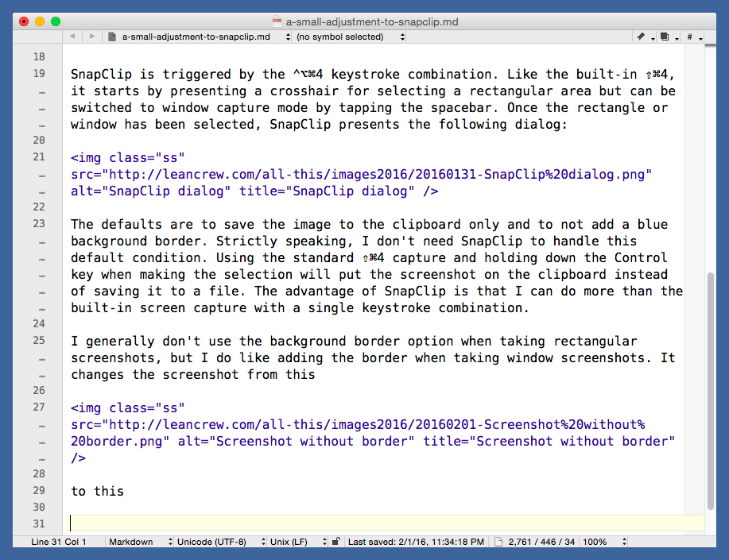Open the '(no symbol selected)' function popup
729x560 pixels.
pos(350,37)
